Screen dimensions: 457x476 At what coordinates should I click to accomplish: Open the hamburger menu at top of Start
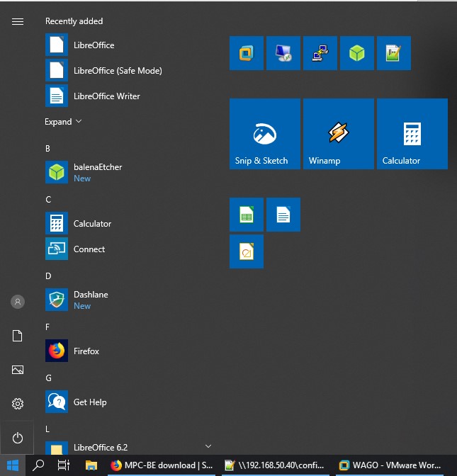coord(18,21)
